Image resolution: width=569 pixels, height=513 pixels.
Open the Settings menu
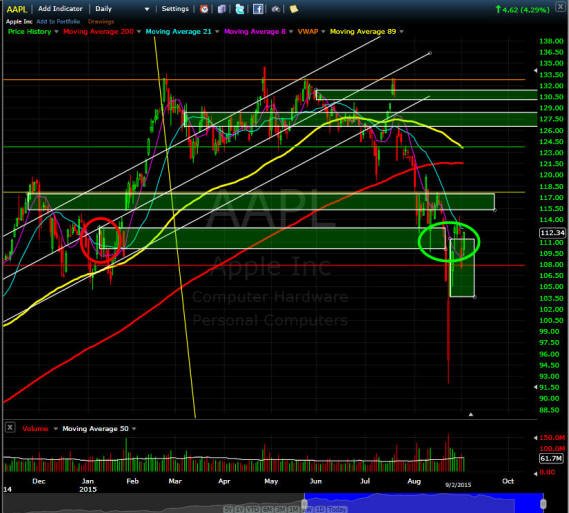click(x=175, y=9)
